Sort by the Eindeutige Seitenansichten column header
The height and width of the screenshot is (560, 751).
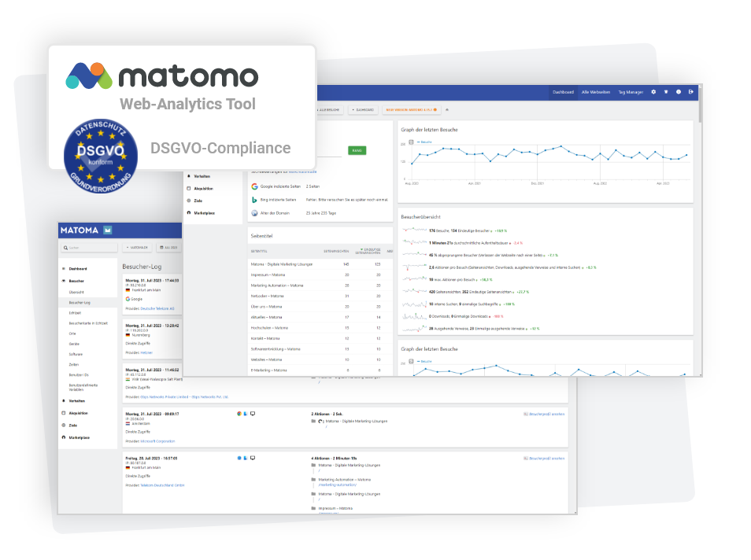click(x=368, y=251)
